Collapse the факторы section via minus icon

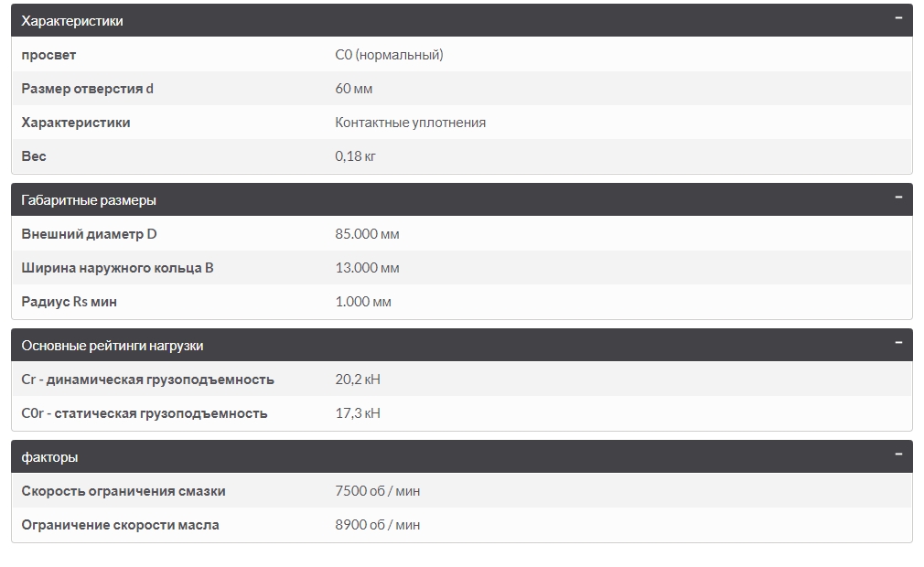point(898,454)
